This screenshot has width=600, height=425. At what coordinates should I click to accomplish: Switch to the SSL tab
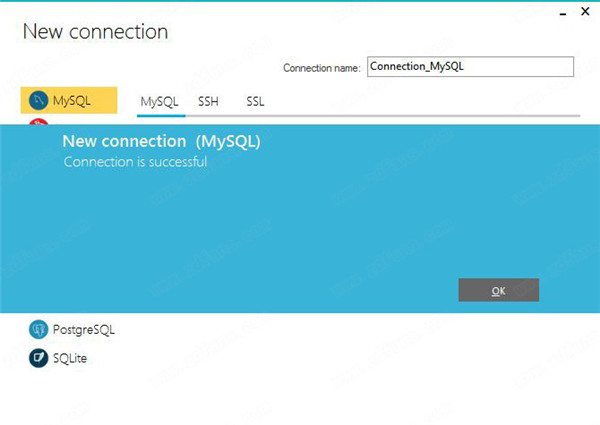coord(255,102)
